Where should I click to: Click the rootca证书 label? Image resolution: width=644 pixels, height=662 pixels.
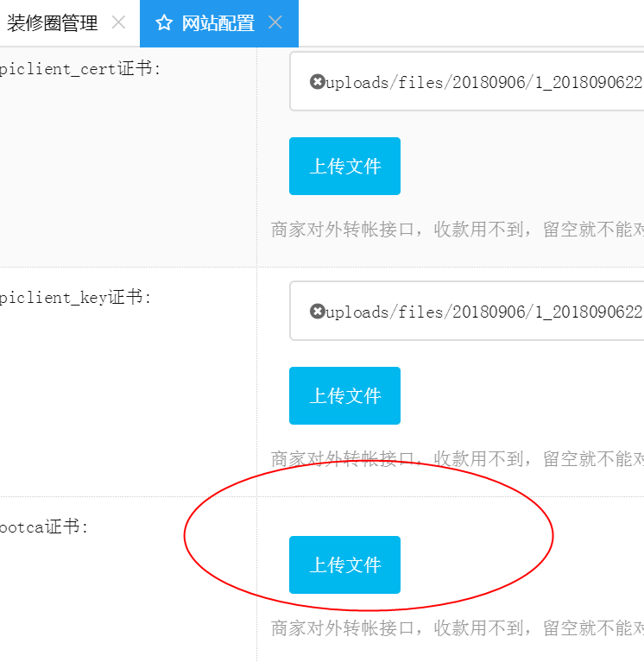click(44, 526)
